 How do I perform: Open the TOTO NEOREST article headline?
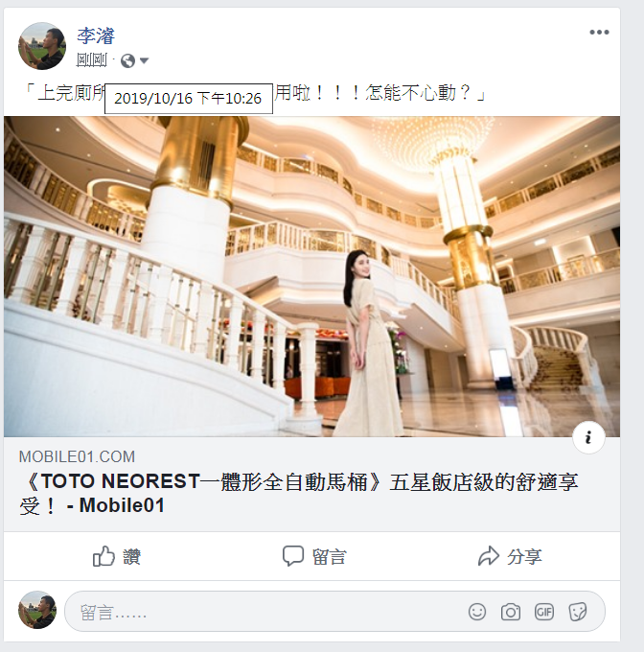click(x=298, y=494)
